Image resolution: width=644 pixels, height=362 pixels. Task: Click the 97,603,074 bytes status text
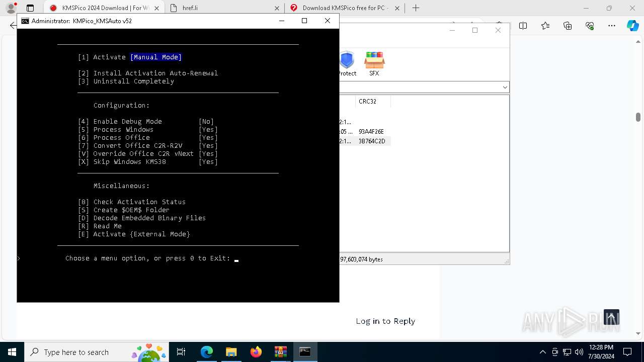pyautogui.click(x=362, y=259)
